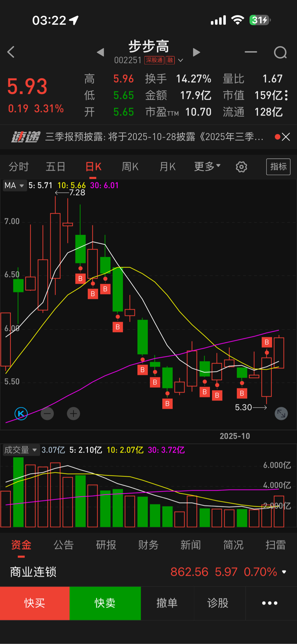Go back with the left chevron arrow
Image resolution: width=297 pixels, height=644 pixels.
click(x=11, y=52)
